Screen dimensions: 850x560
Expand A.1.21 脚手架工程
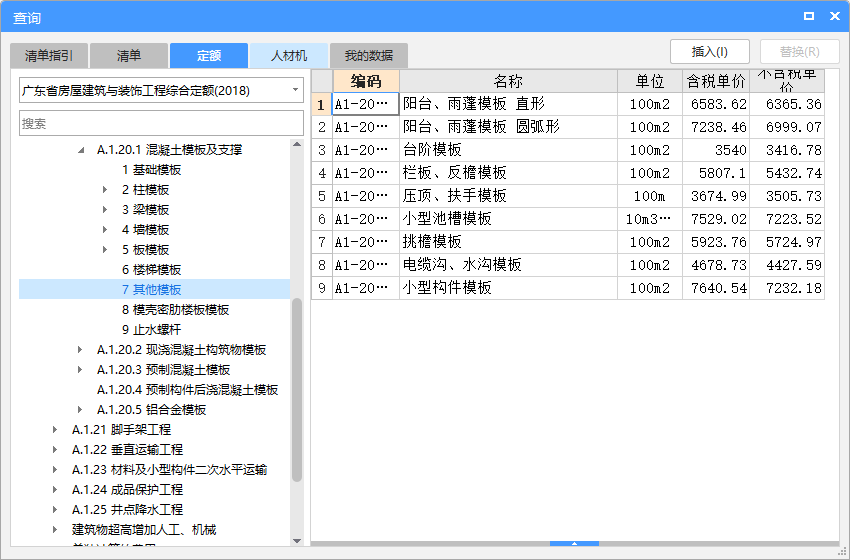pos(55,430)
